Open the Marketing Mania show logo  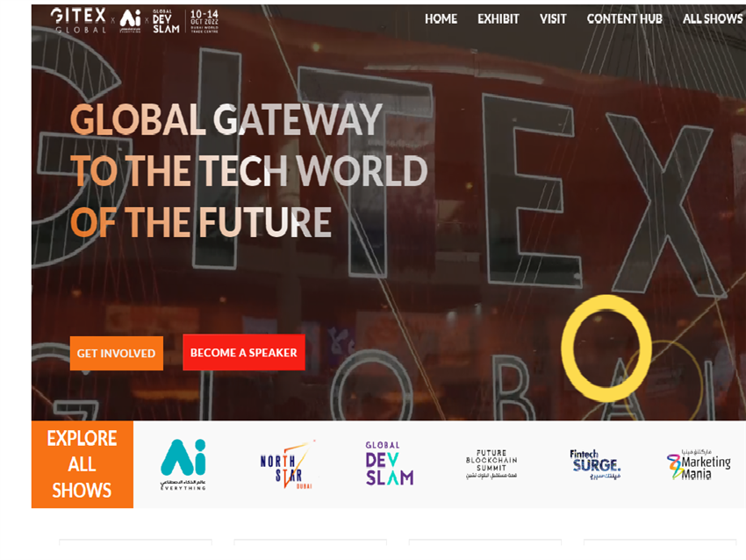point(699,464)
